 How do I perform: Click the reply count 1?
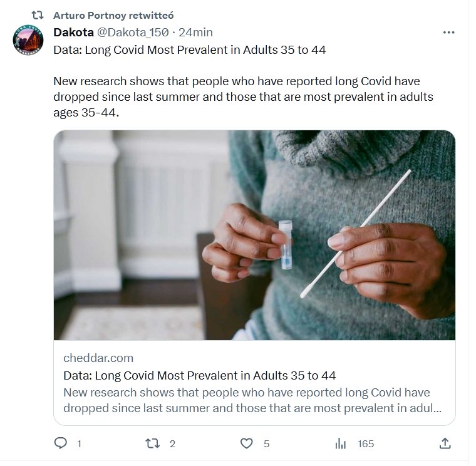point(79,443)
